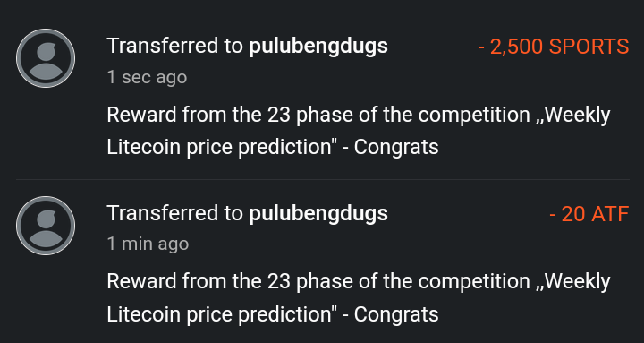This screenshot has width=644, height=343.
Task: Click the 1 min ago timestamp
Action: (148, 244)
